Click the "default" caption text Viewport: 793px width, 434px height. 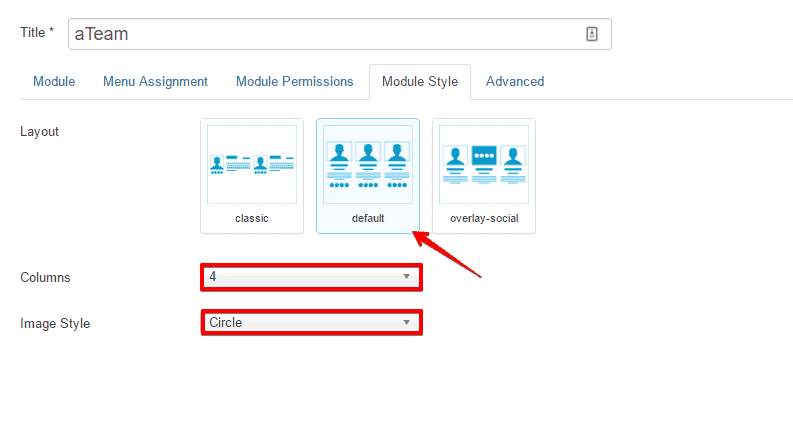pos(368,218)
